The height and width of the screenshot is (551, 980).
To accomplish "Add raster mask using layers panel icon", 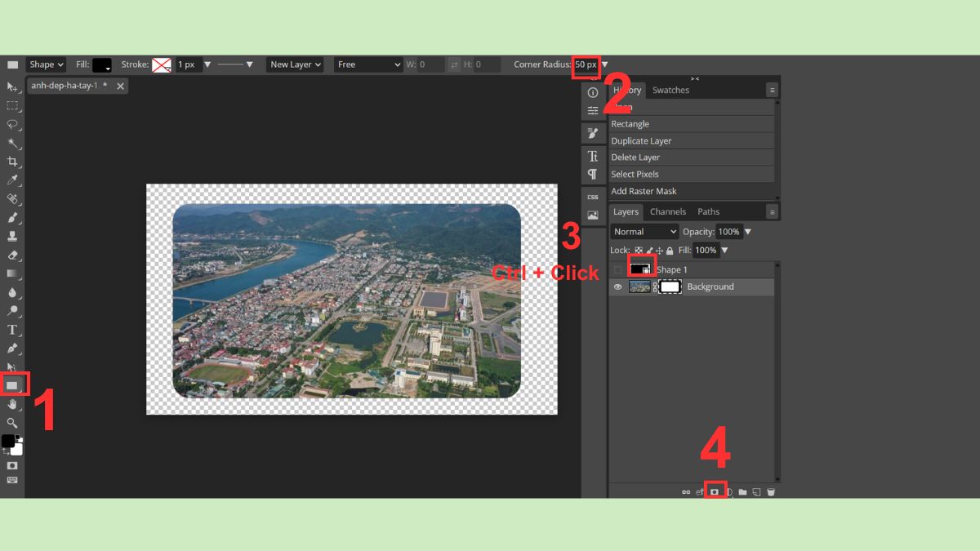I will (x=715, y=492).
